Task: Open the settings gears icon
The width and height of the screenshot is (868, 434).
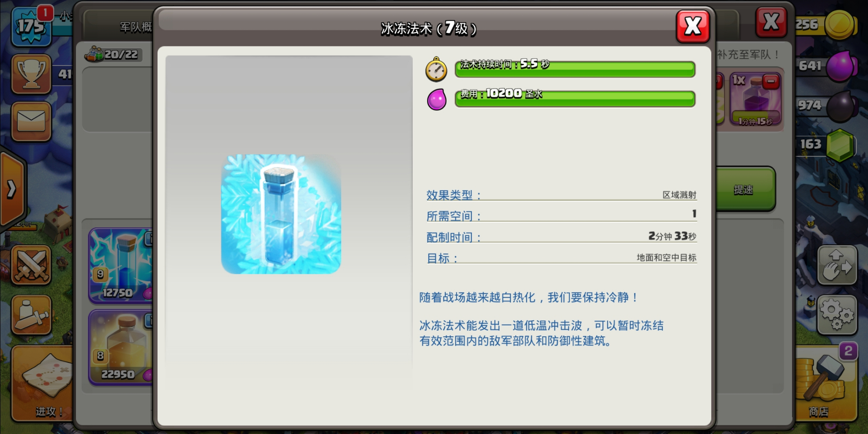Action: [837, 315]
